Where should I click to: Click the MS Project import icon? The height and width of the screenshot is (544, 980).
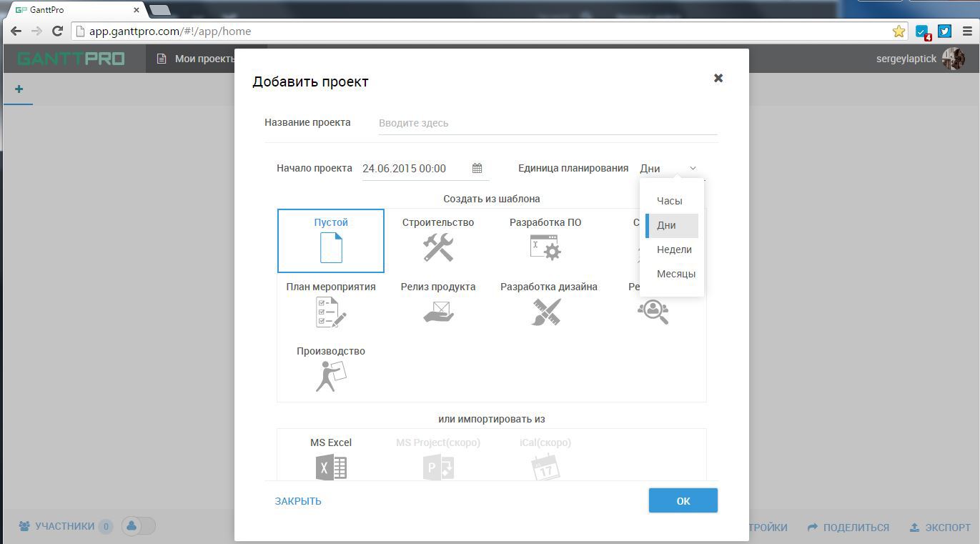[x=438, y=468]
